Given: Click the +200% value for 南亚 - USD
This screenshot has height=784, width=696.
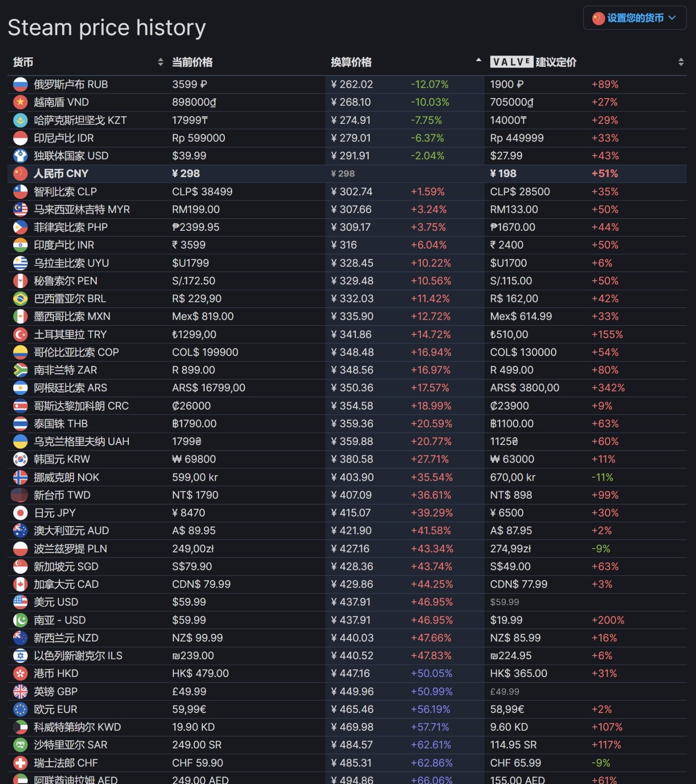Looking at the screenshot, I should [608, 620].
